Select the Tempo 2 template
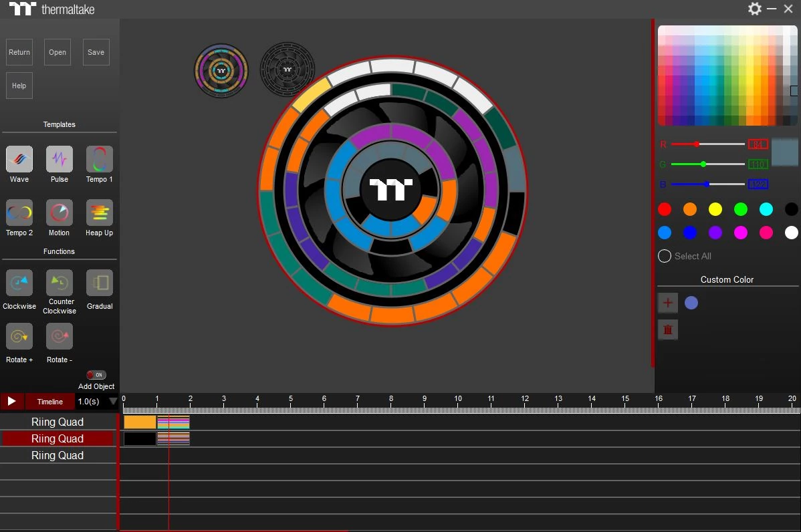Viewport: 801px width, 532px height. click(19, 213)
